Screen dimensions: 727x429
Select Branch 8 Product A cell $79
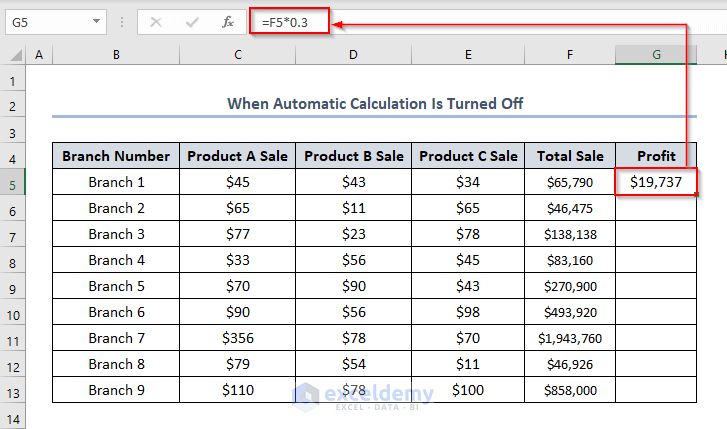[x=237, y=364]
